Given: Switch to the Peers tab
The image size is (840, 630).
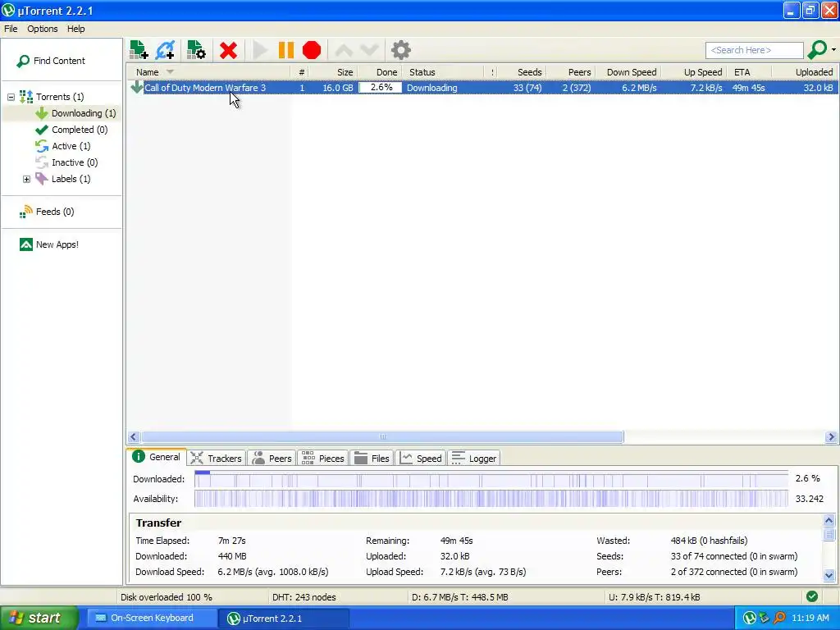Looking at the screenshot, I should 272,459.
